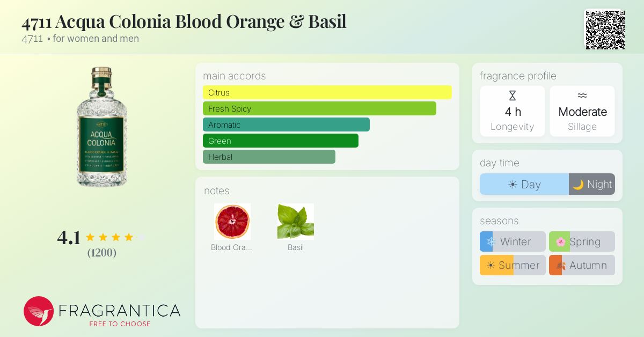
Task: Click the sillage waves icon
Action: tap(582, 96)
